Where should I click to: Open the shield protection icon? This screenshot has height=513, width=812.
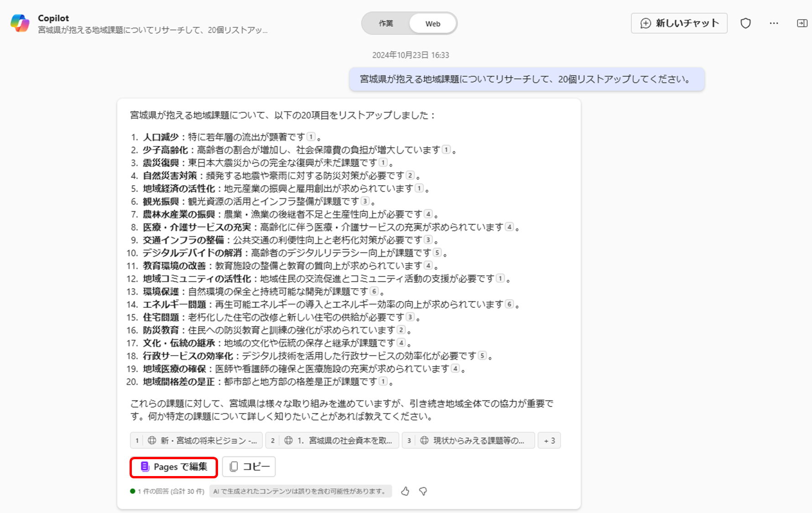tap(745, 23)
